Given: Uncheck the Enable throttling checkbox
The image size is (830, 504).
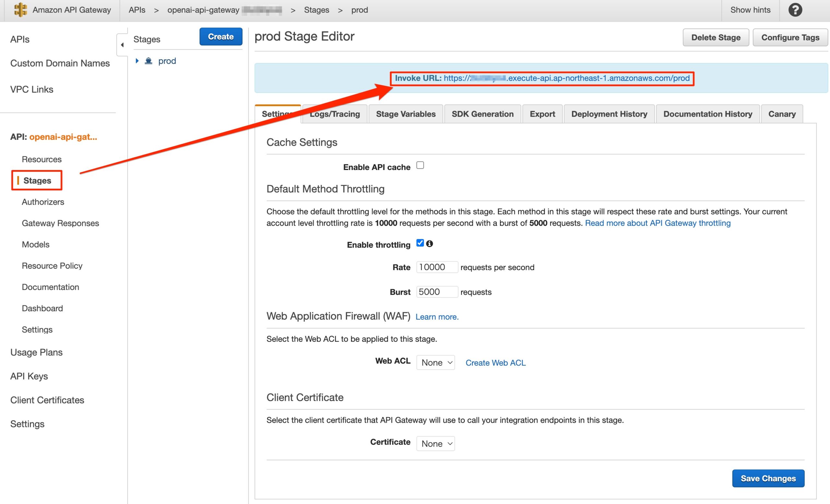Looking at the screenshot, I should click(x=420, y=243).
